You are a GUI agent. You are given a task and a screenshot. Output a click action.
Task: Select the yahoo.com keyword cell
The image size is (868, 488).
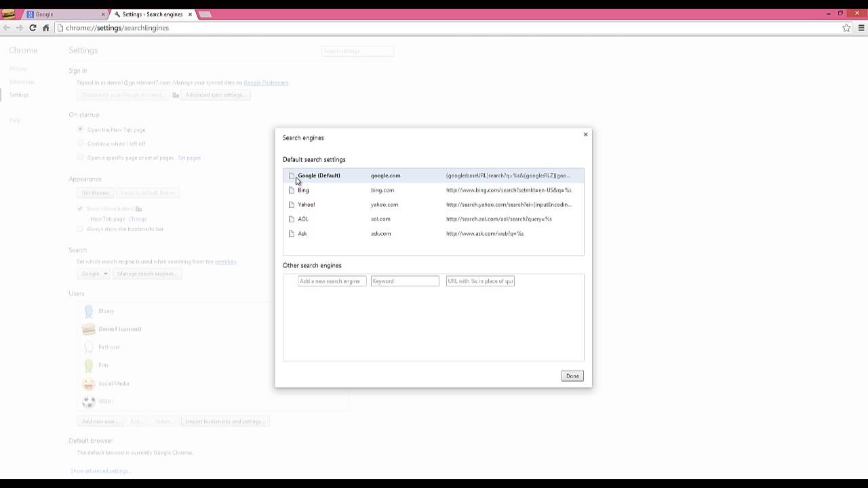(x=384, y=205)
